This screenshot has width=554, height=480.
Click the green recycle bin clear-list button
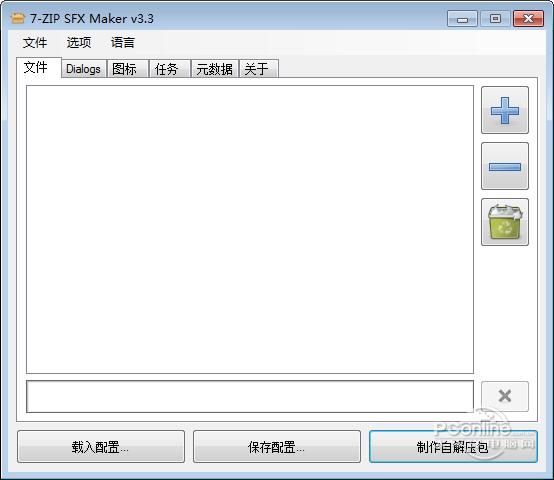[x=505, y=222]
